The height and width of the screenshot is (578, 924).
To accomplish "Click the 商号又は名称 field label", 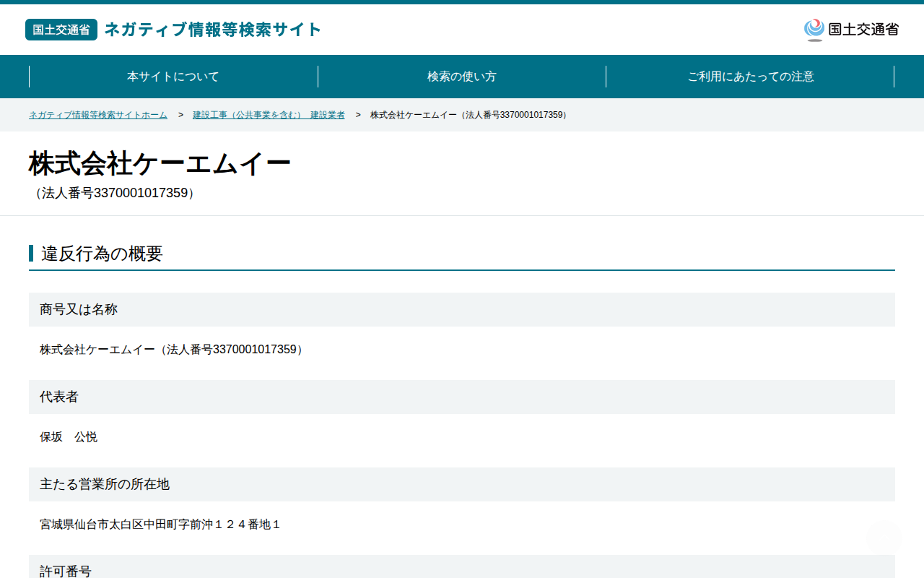I will (x=79, y=309).
